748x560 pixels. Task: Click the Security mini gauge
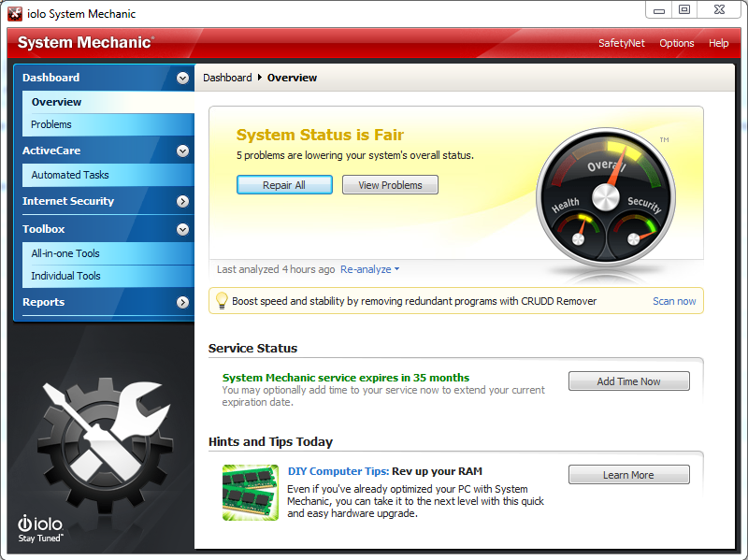[x=635, y=230]
